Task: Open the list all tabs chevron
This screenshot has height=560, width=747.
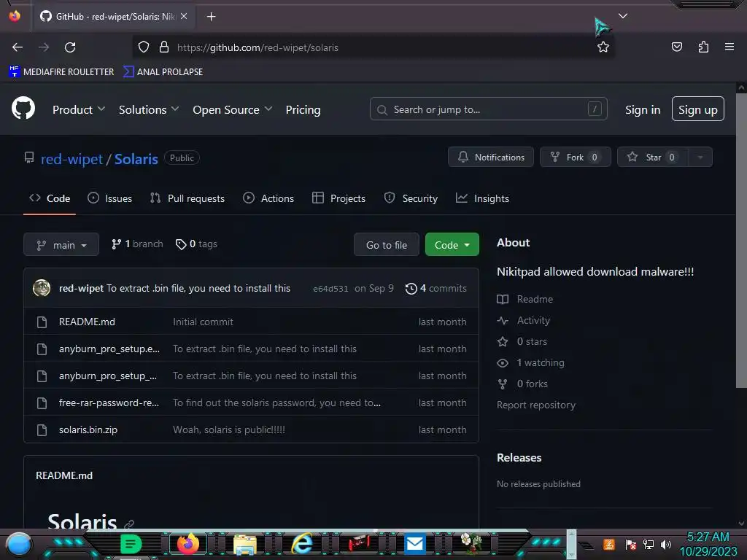Action: (623, 16)
